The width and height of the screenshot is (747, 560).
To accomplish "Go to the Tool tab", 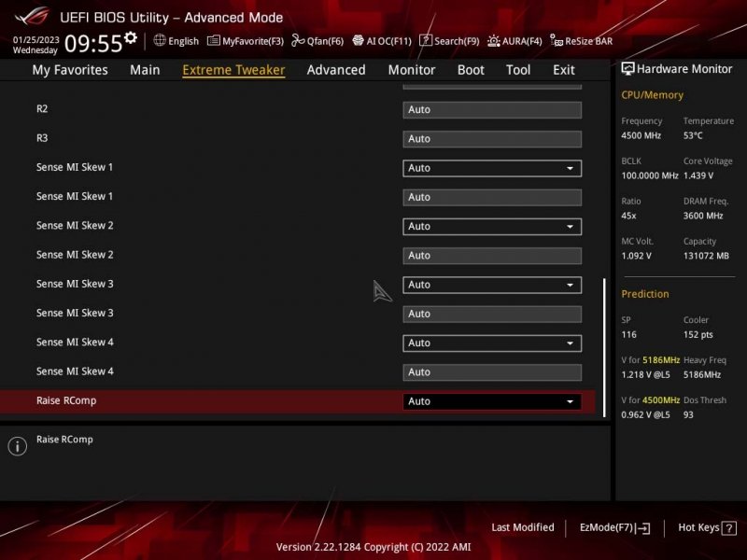I will 518,70.
